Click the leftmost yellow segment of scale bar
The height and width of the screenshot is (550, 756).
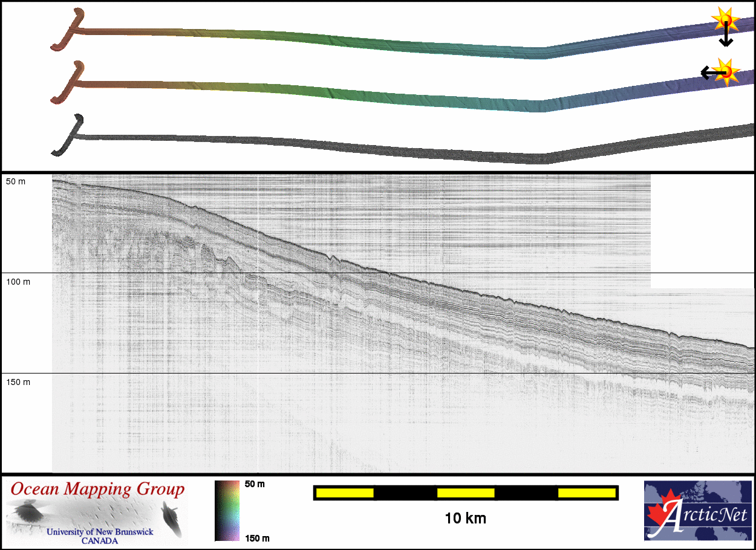tap(345, 493)
